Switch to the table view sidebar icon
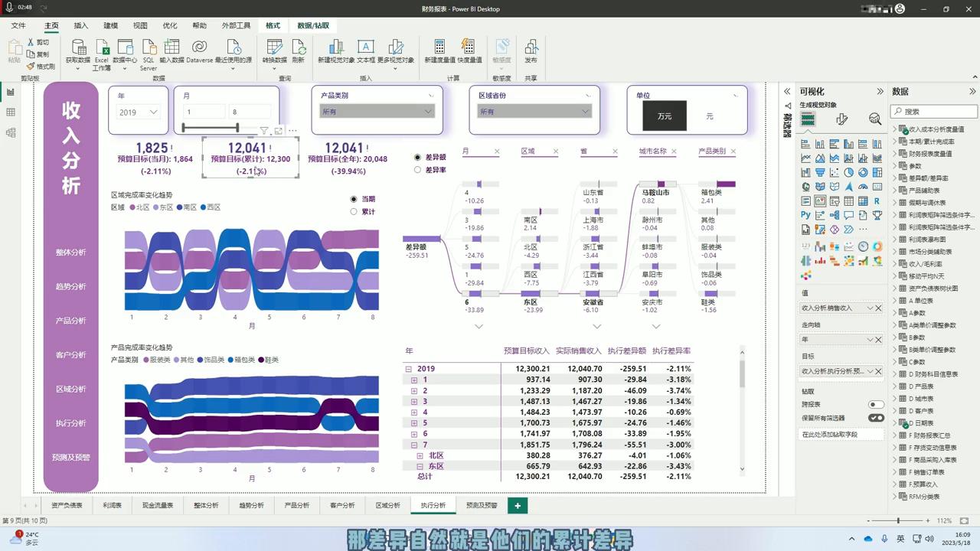The height and width of the screenshot is (551, 980). pyautogui.click(x=11, y=112)
